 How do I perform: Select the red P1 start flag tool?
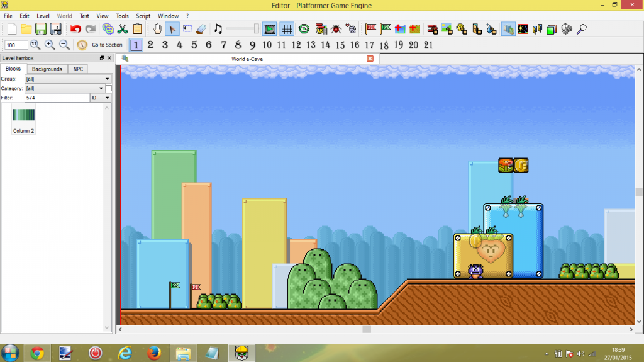tap(370, 29)
